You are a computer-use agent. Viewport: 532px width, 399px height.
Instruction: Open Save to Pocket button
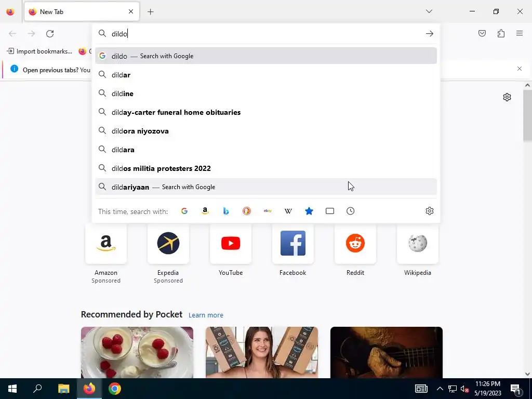482,33
